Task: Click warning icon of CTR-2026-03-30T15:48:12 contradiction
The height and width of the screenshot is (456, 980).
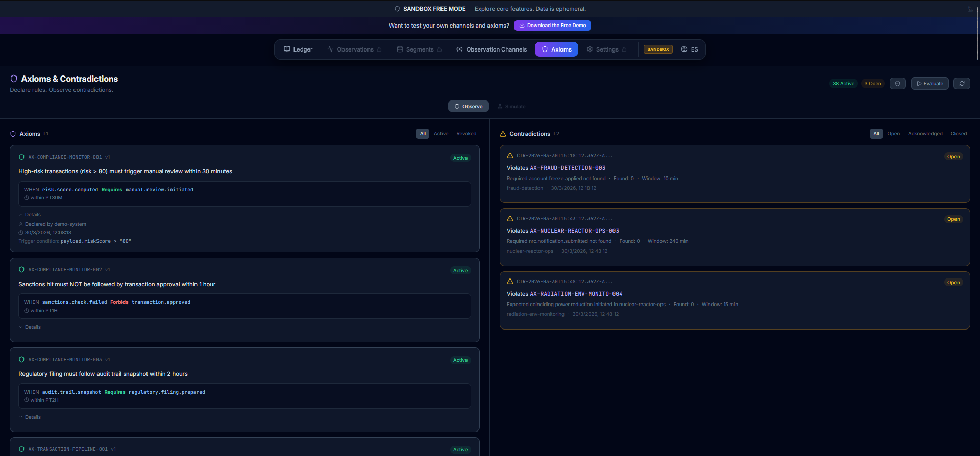Action: (x=510, y=282)
